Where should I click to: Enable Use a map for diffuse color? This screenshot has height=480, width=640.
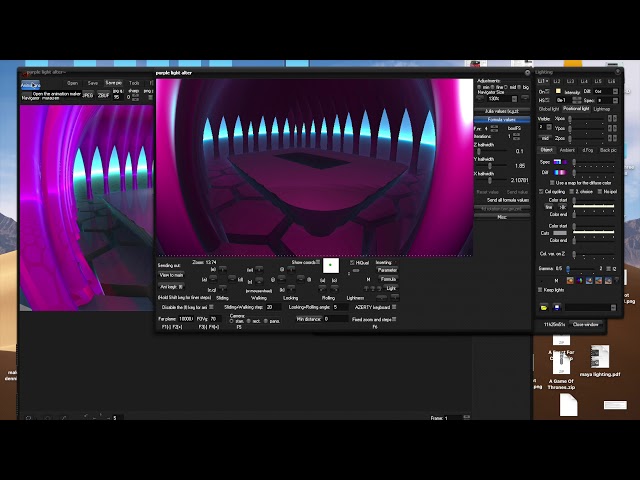[x=552, y=183]
